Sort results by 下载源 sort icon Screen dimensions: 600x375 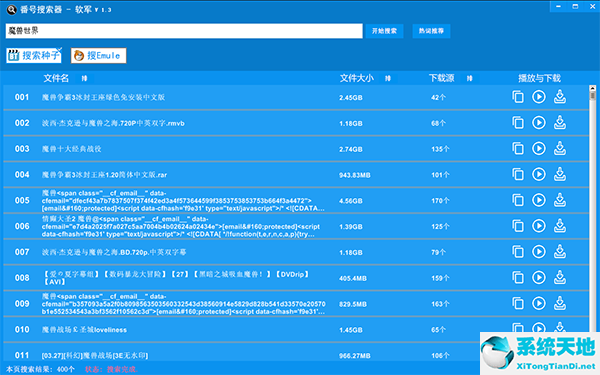pos(470,78)
